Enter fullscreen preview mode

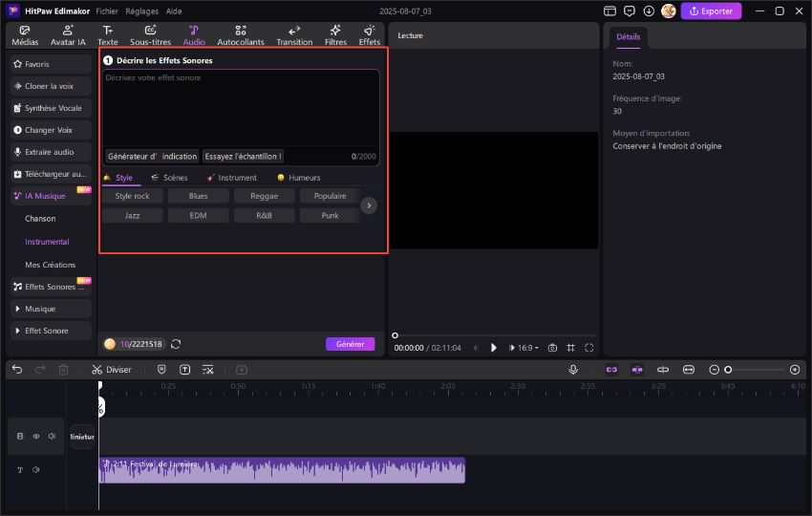[589, 348]
